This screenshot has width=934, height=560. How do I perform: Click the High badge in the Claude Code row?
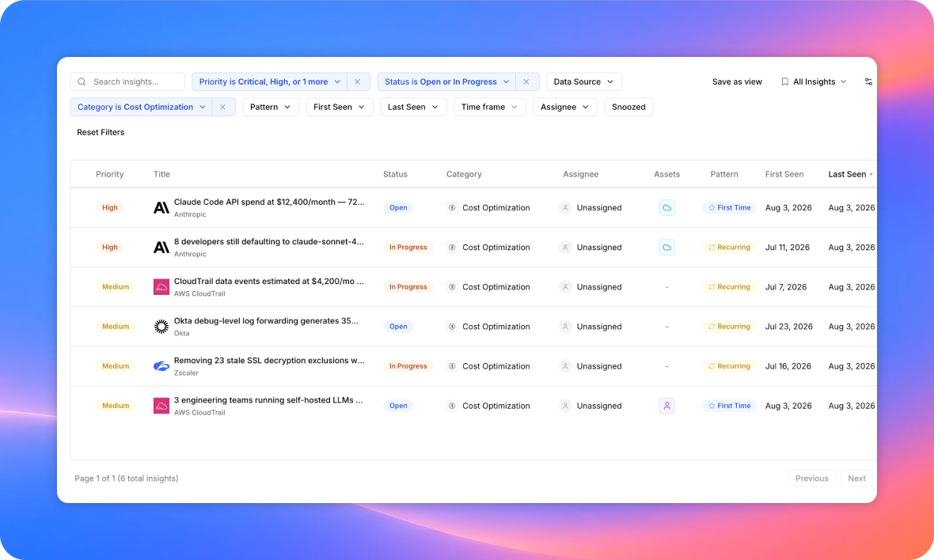point(109,208)
